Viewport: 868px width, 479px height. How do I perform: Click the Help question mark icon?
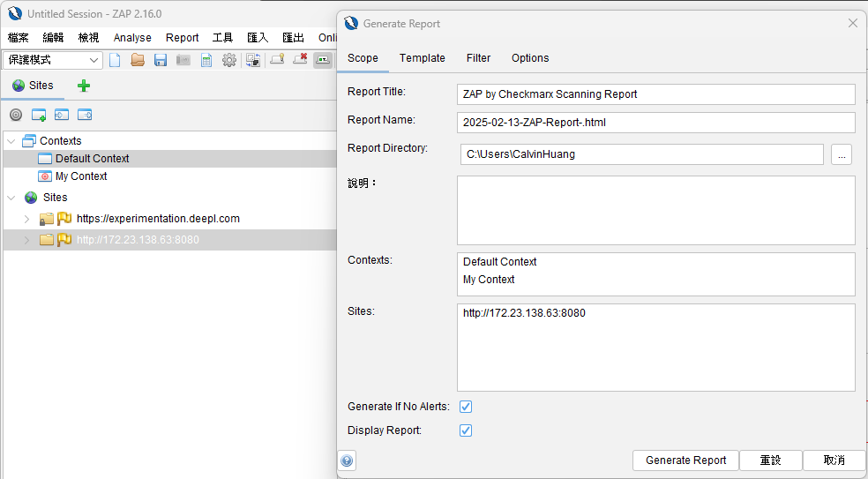coord(348,460)
